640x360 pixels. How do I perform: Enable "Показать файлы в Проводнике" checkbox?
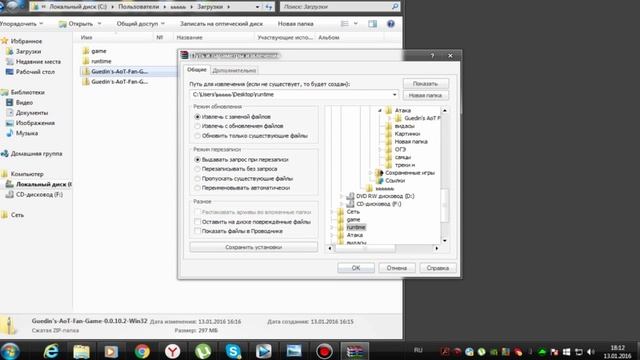tap(198, 231)
